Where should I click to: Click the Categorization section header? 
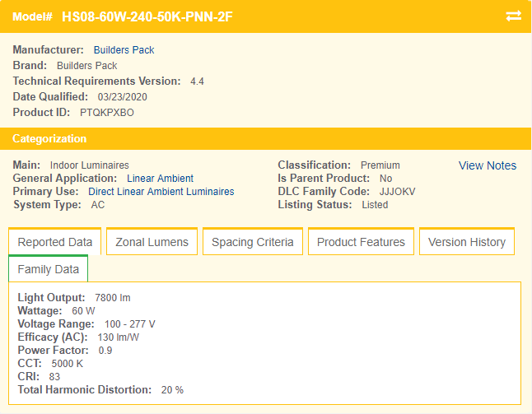pos(49,139)
